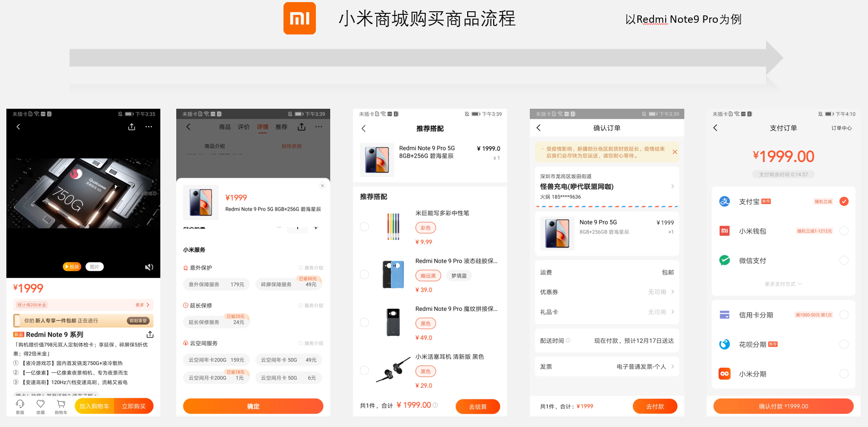Tap the 花呗分期 logo icon
Image resolution: width=868 pixels, height=427 pixels.
click(725, 344)
